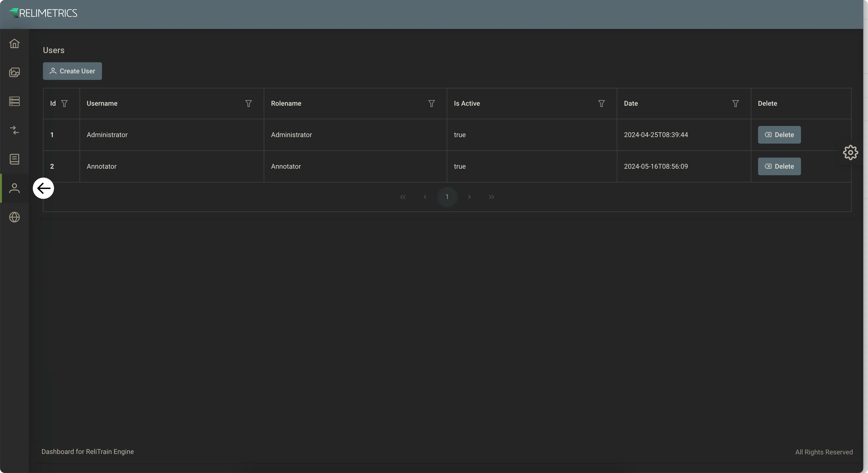Screen dimensions: 868x473
Task: Click date 2024-04-25T08:39:44
Action: (x=656, y=135)
